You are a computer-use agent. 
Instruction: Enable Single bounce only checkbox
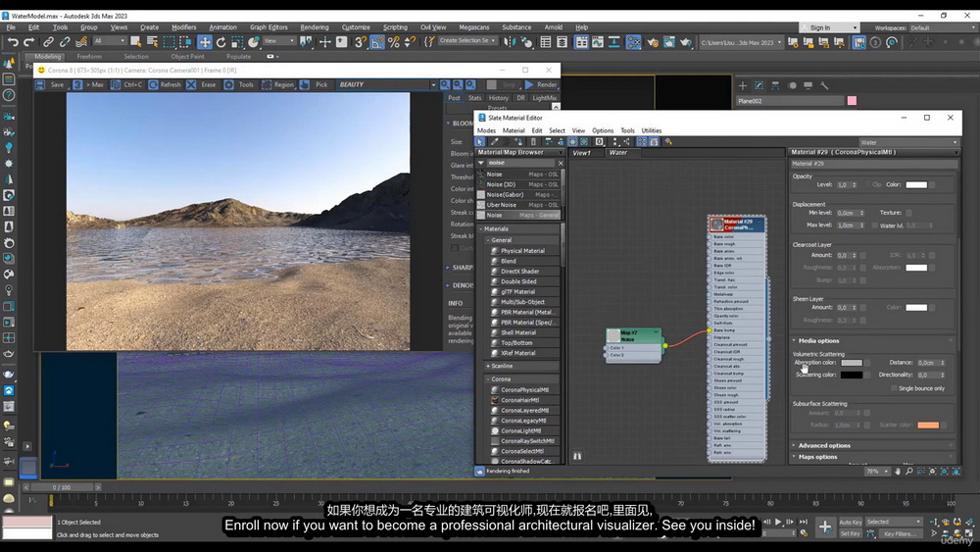894,388
